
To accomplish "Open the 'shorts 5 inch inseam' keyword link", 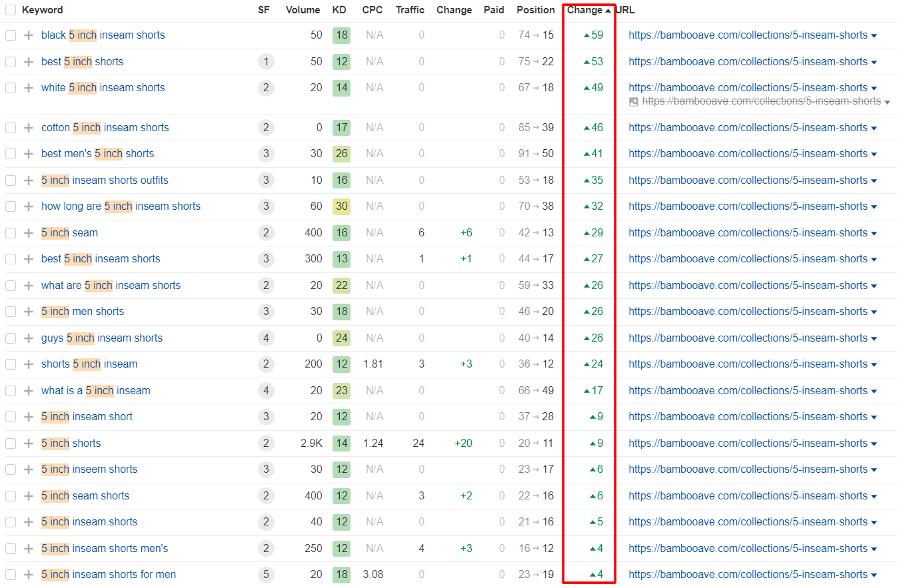I will click(89, 364).
